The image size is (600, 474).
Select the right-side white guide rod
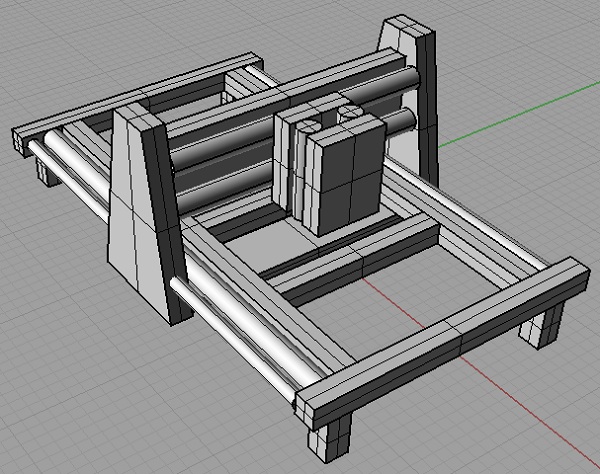click(x=467, y=214)
